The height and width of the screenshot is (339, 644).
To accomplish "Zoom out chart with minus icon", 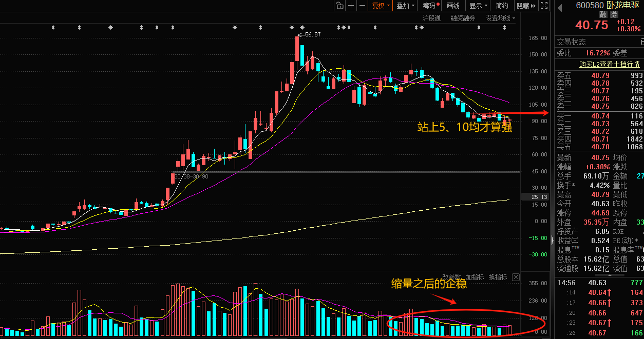I will point(363,6).
